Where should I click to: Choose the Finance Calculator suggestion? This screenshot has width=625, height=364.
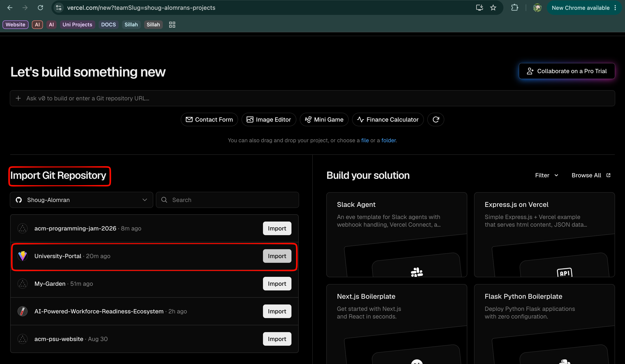click(x=388, y=119)
